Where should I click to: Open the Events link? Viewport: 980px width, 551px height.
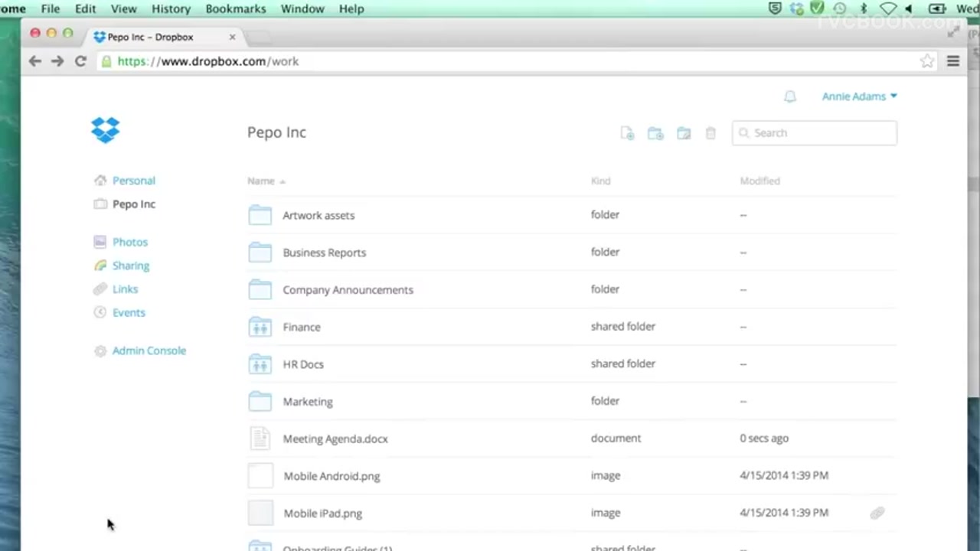(129, 312)
